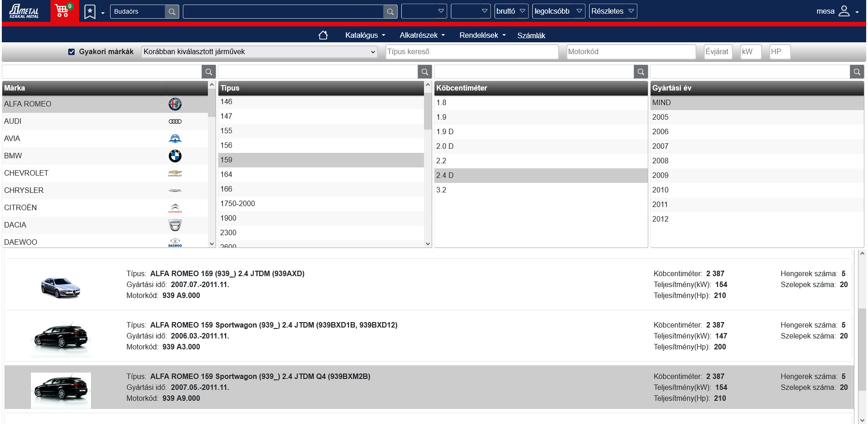Click the Daewoo brand logo
Image resolution: width=868 pixels, height=424 pixels.
point(175,242)
